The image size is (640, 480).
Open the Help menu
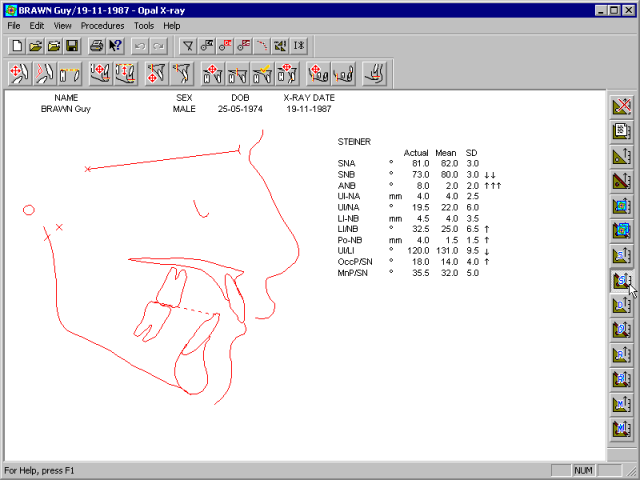[171, 26]
